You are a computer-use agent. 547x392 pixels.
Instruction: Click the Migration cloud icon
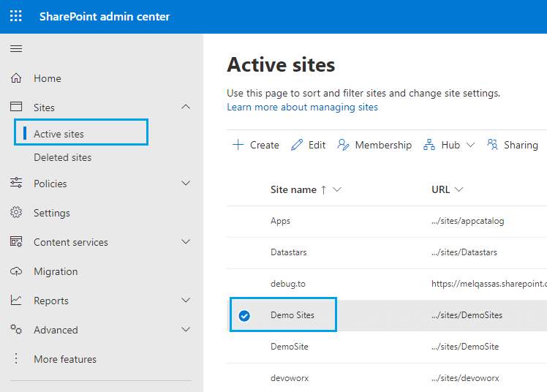(x=16, y=271)
